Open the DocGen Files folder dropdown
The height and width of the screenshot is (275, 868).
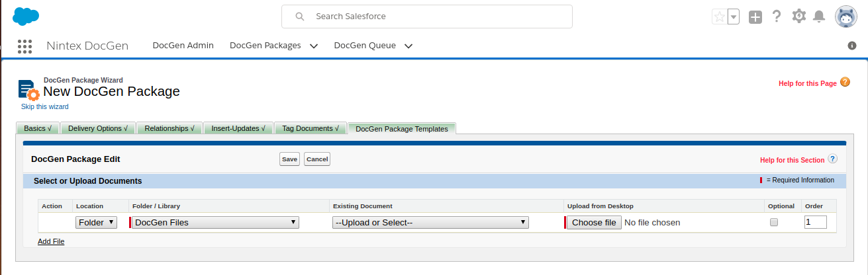215,223
